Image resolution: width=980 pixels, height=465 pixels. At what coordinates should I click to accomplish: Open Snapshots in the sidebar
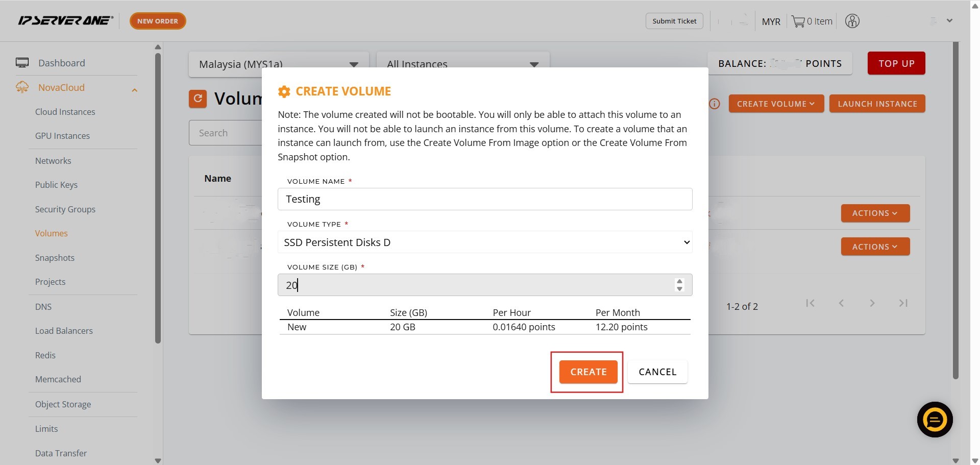coord(55,258)
